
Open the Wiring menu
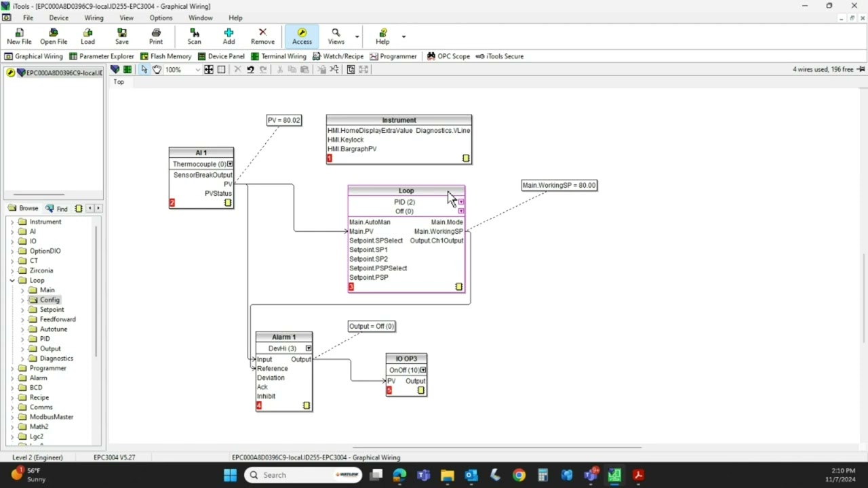click(94, 18)
